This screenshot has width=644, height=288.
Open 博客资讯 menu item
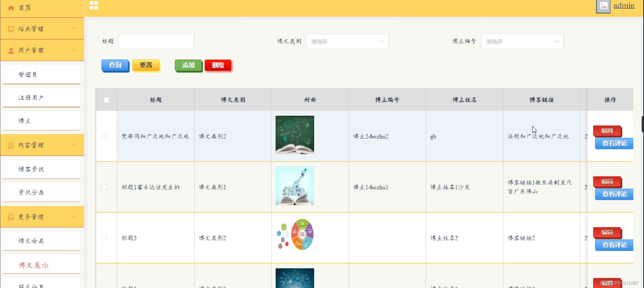pyautogui.click(x=42, y=169)
